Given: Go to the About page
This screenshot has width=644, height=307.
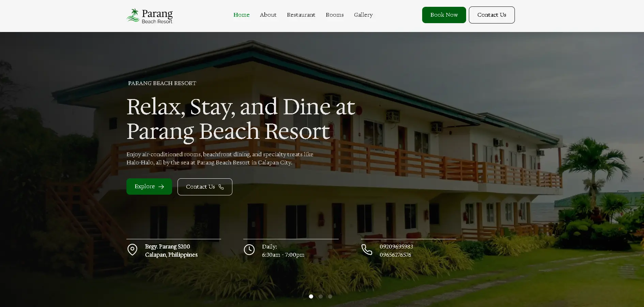Looking at the screenshot, I should click(x=268, y=15).
